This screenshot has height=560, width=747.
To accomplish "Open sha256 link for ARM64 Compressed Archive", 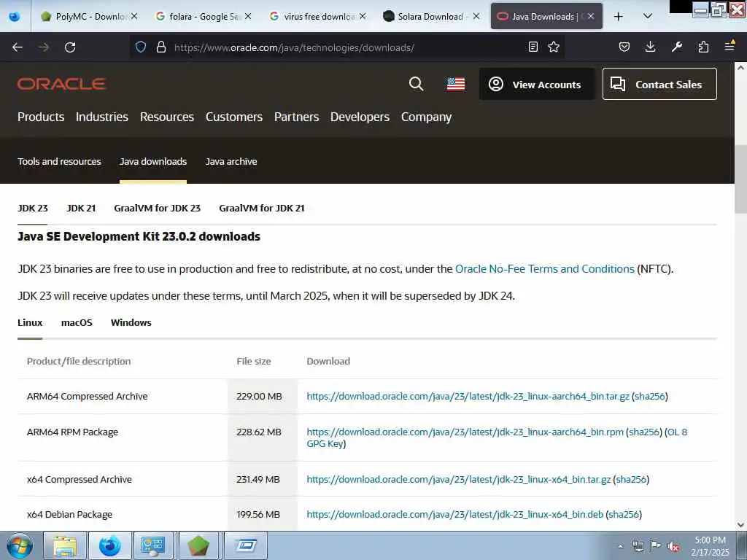I will [649, 396].
